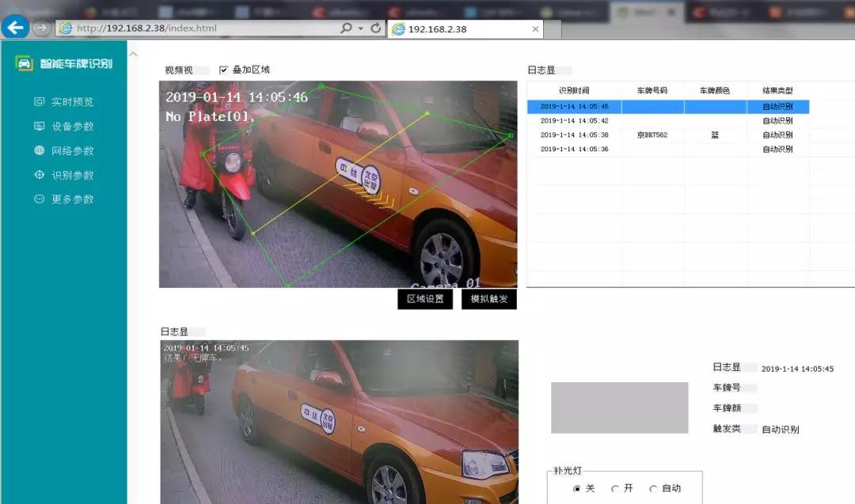
Task: Click the target icon beside 识别参数
Action: (40, 175)
